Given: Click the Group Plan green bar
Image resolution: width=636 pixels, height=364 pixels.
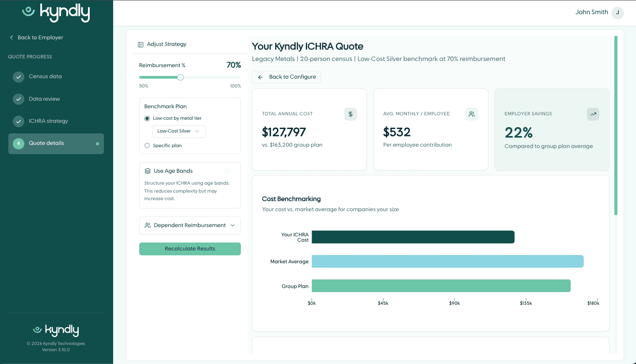Looking at the screenshot, I should (x=441, y=286).
